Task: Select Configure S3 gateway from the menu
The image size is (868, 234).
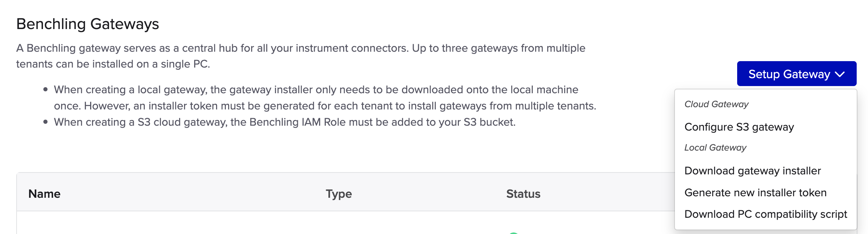Action: 739,127
